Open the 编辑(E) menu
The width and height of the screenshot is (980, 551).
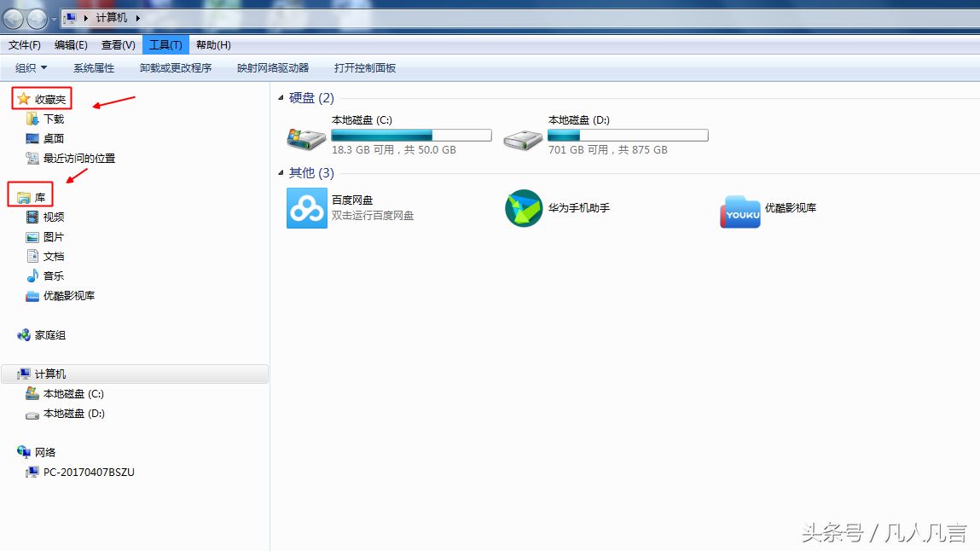(x=71, y=45)
